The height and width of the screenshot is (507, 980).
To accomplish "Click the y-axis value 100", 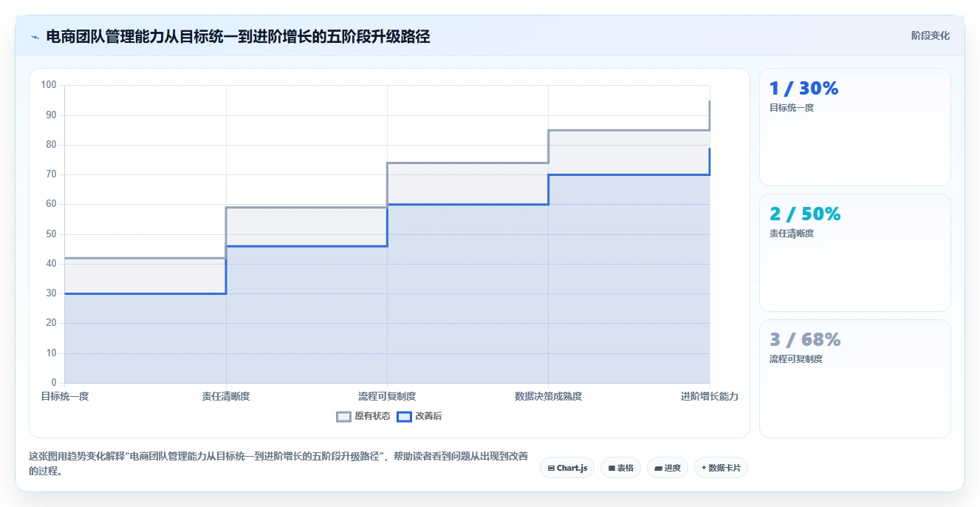I will (x=49, y=85).
